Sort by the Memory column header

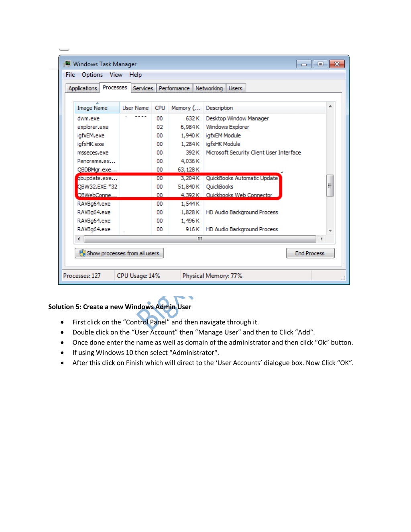[185, 108]
